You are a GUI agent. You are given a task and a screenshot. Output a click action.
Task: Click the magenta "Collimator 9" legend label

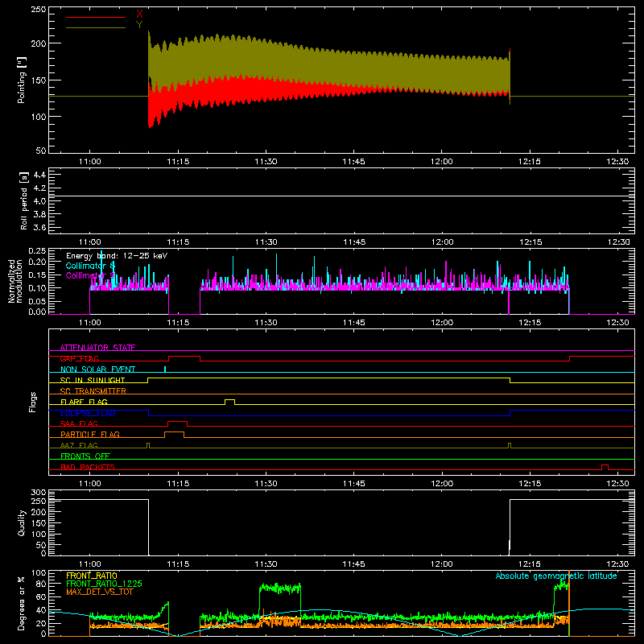(x=90, y=275)
